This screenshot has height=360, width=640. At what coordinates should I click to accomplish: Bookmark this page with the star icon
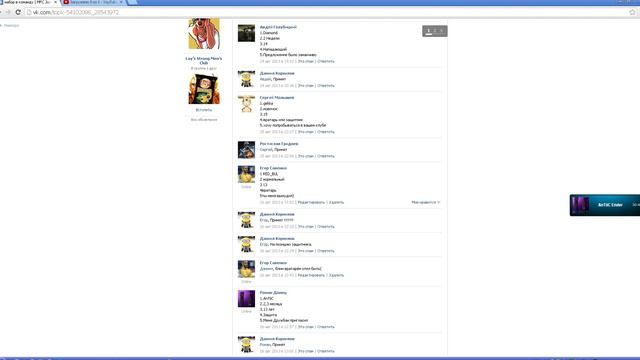(633, 12)
